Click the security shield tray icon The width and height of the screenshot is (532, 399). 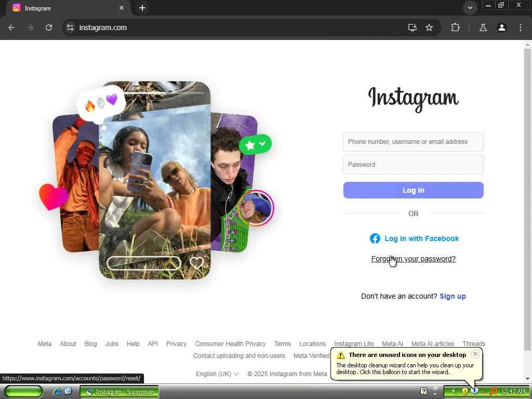point(465,392)
